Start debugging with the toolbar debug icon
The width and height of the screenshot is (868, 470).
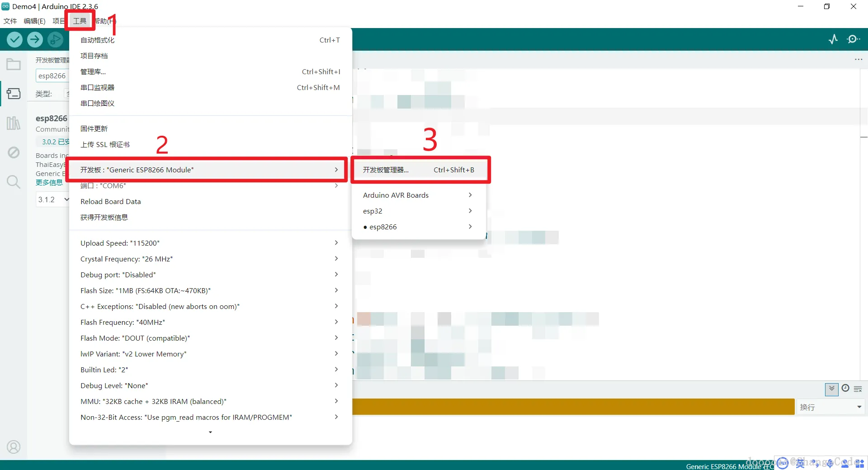pos(55,40)
